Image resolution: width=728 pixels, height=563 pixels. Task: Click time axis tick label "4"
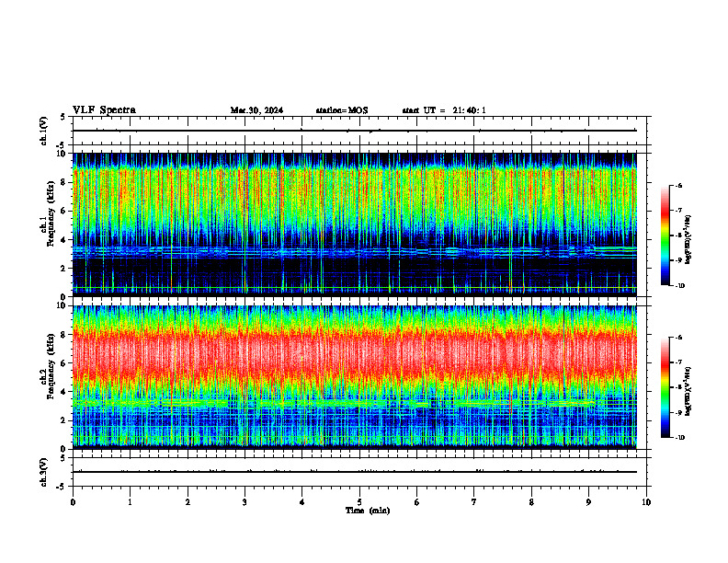tap(302, 502)
